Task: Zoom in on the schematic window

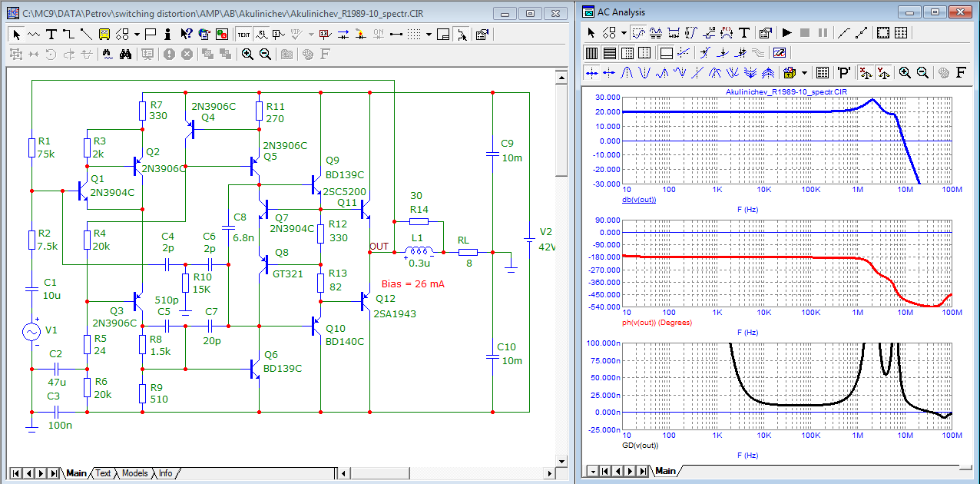Action: coord(247,54)
